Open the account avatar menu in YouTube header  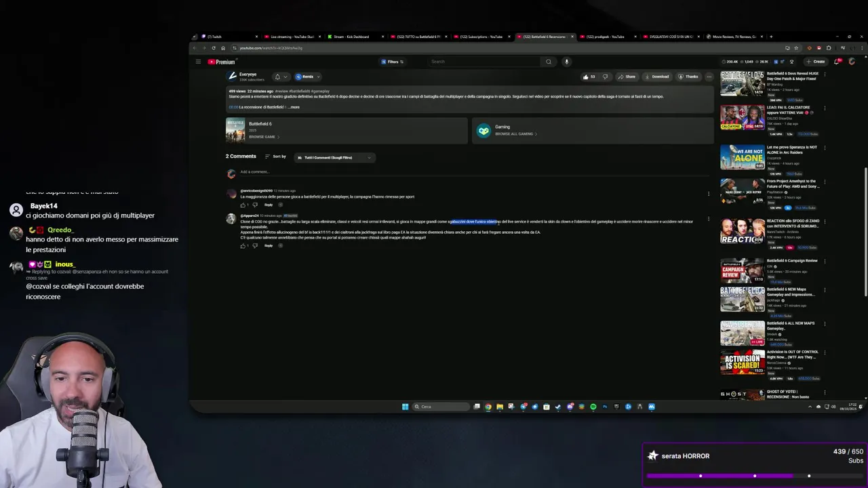pos(852,62)
